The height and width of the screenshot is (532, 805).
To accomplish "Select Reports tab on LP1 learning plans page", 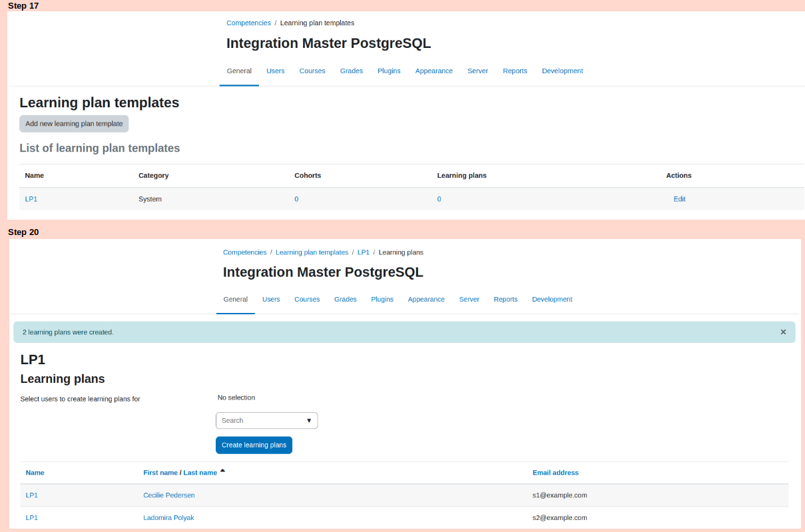I will 505,300.
